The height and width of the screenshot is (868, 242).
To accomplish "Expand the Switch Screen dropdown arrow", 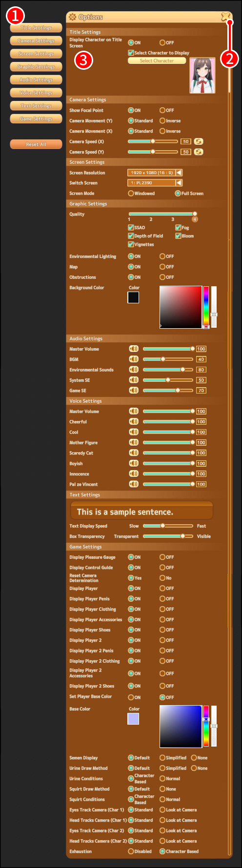I will click(179, 183).
